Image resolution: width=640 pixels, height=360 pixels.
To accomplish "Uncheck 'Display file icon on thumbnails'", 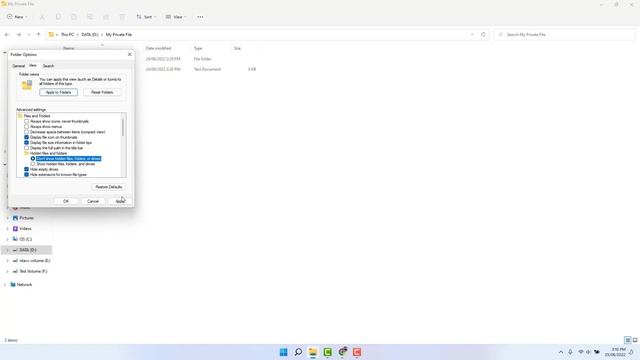I will click(27, 137).
